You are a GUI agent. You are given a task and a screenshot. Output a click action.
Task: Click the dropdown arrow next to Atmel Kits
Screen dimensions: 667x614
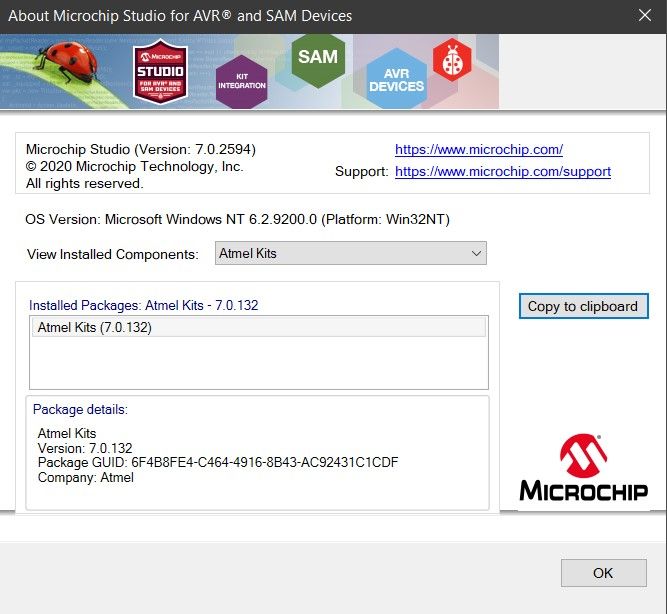[x=476, y=254]
